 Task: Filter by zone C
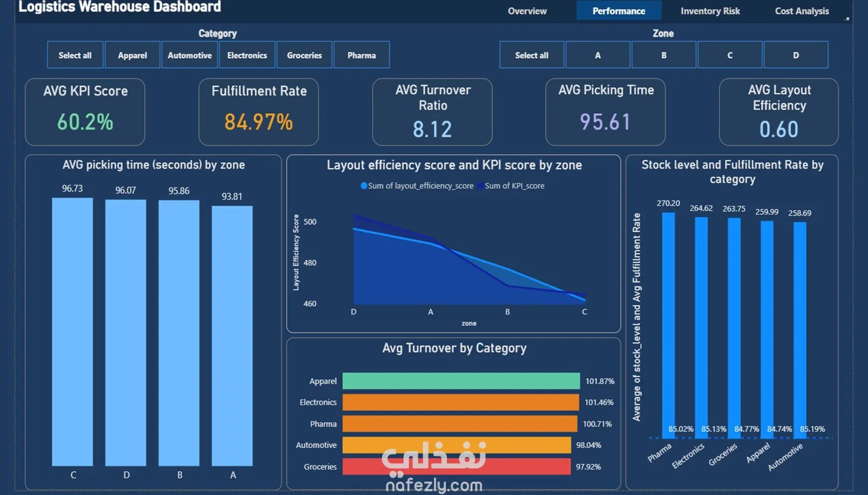pos(730,55)
